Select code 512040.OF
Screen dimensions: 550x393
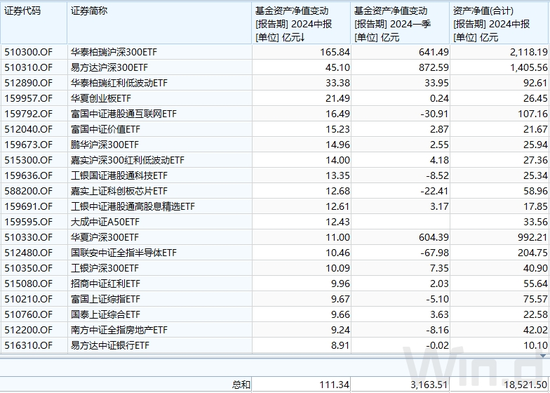28,129
